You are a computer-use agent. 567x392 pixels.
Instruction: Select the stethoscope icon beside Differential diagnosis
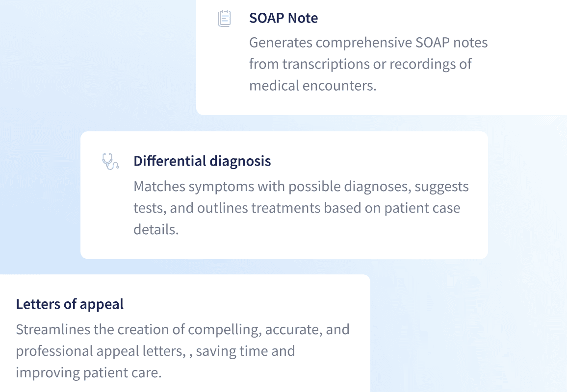tap(111, 162)
